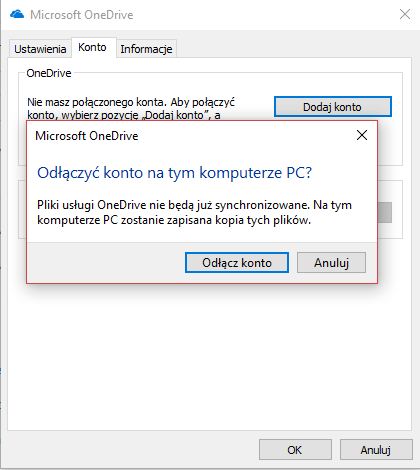Click the OneDrive group box label
420x470 pixels.
[x=49, y=73]
